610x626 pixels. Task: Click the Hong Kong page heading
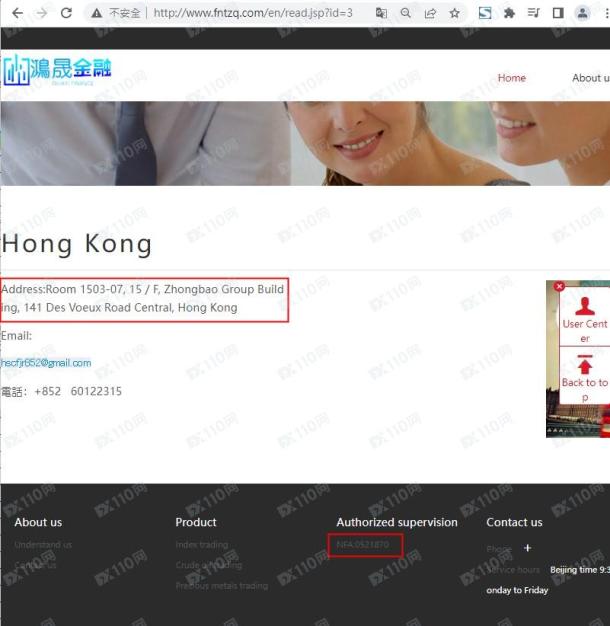[x=77, y=244]
